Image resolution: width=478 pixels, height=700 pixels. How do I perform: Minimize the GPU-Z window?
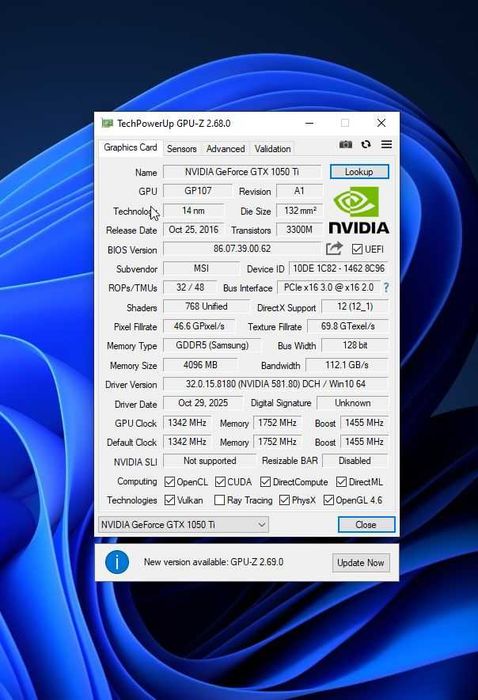click(x=309, y=123)
